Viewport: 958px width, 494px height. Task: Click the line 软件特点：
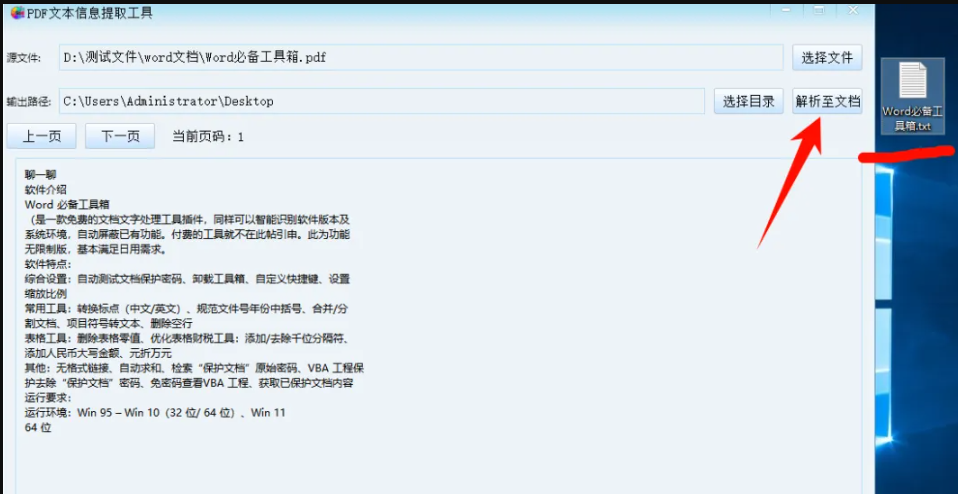(48, 264)
